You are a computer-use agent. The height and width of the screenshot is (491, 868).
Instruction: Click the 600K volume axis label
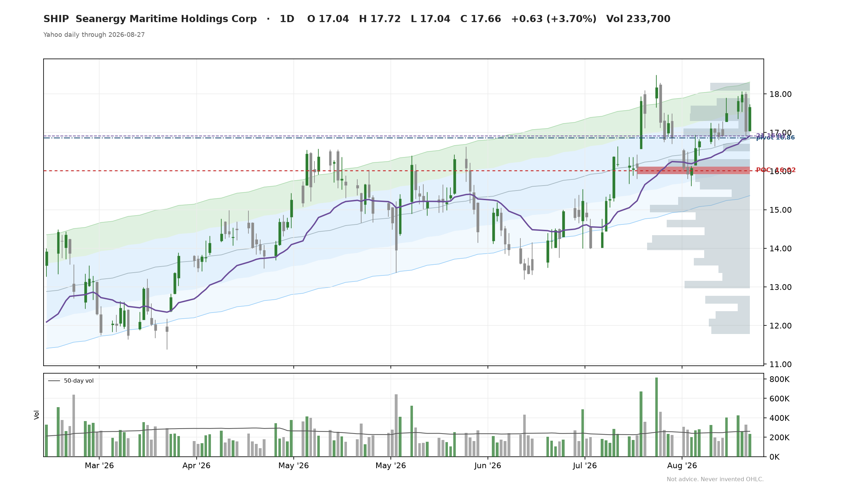click(779, 399)
